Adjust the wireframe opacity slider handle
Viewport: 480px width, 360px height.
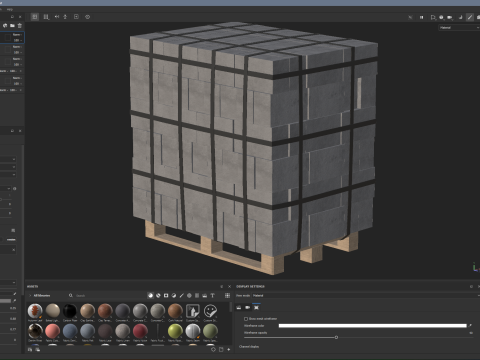[336, 337]
